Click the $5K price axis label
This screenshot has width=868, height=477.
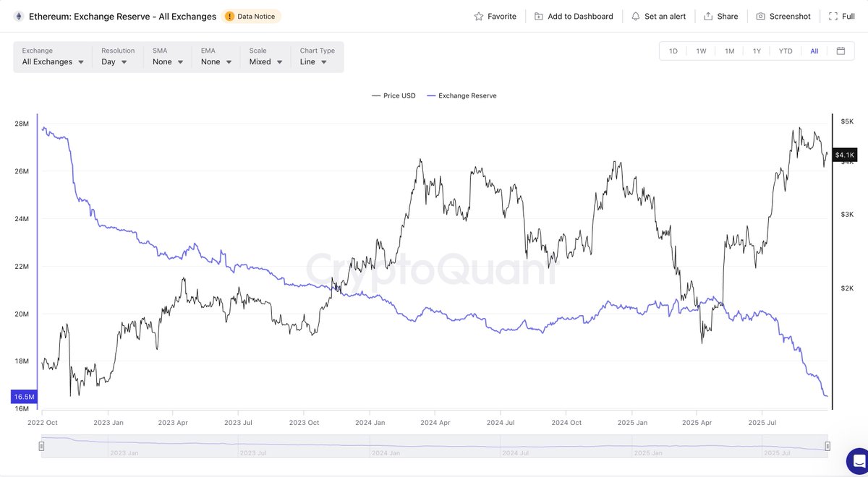pyautogui.click(x=847, y=121)
